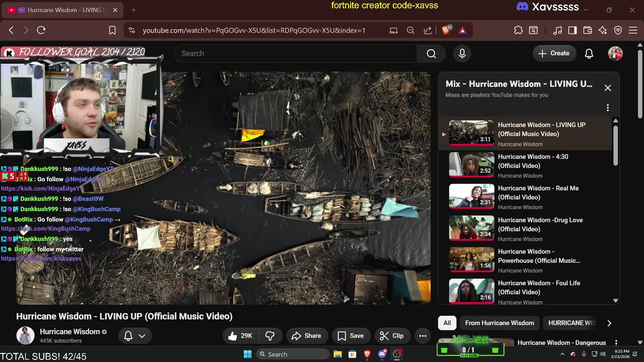644x362 pixels.
Task: Open the kick.com/NinjaEdgeYT chat link
Action: tap(42, 189)
